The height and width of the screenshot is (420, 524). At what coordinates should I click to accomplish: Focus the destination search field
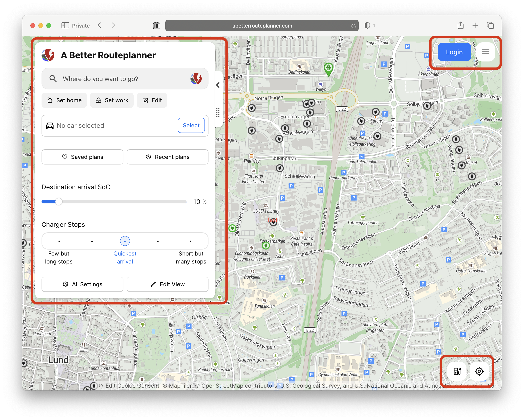pyautogui.click(x=125, y=79)
